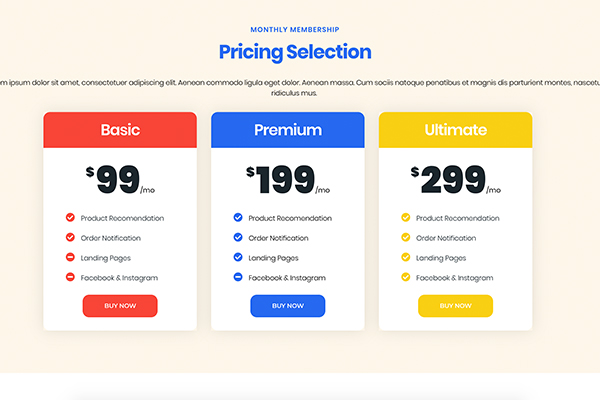Click the $199 per month price

coord(288,180)
